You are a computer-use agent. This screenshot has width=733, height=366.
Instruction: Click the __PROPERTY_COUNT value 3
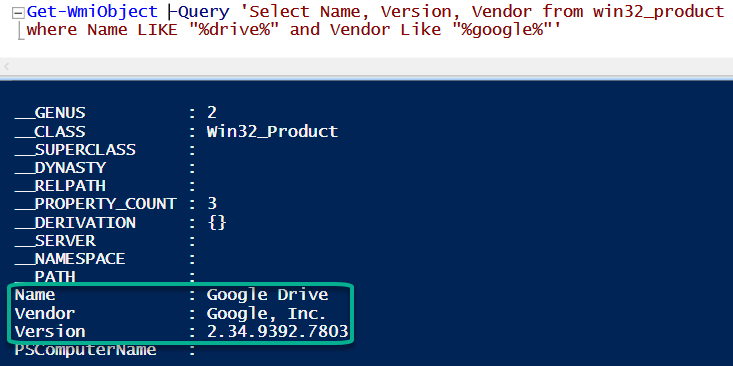pos(212,204)
